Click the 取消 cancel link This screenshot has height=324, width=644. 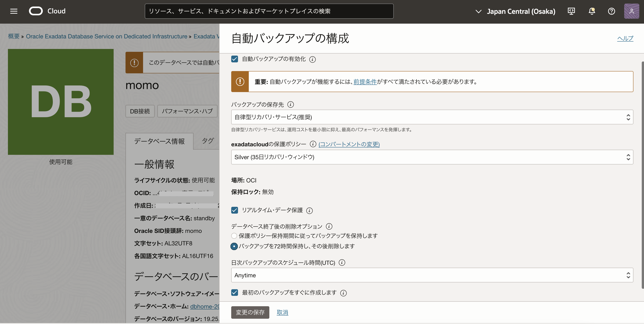coord(282,312)
